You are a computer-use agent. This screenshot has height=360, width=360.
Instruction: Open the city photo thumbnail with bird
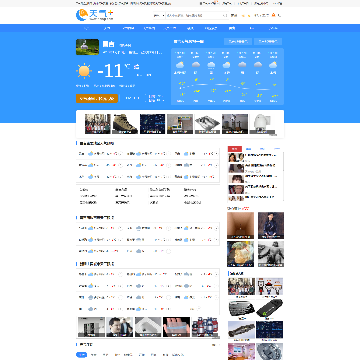pos(87,47)
